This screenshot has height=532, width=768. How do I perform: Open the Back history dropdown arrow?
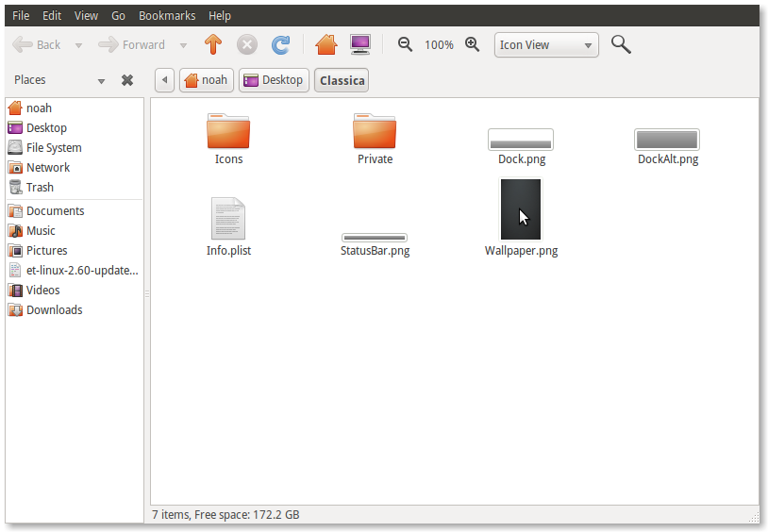point(78,45)
